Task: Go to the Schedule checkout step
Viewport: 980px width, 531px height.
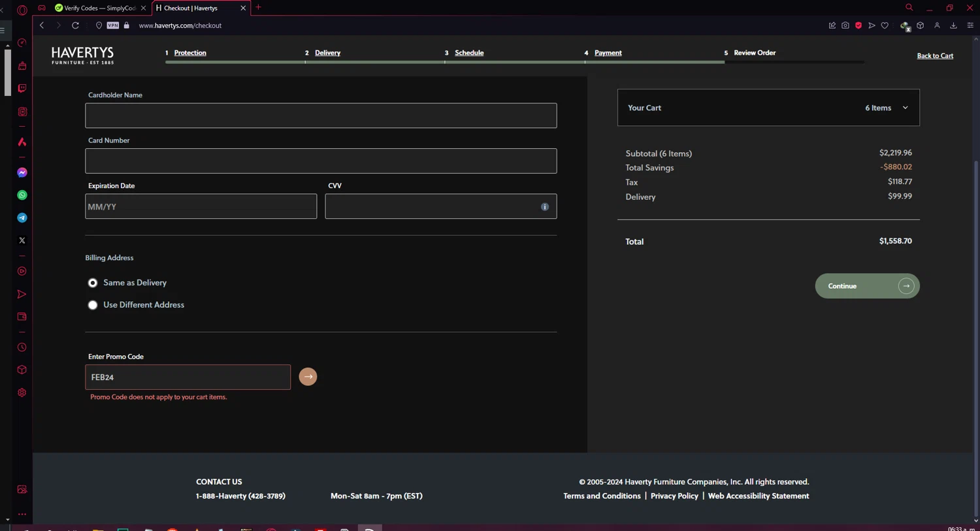Action: click(469, 53)
